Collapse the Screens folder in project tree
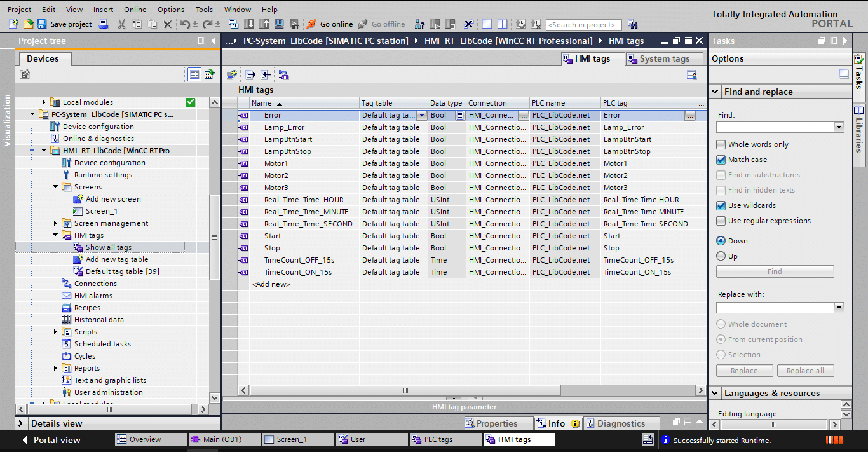The height and width of the screenshot is (452, 868). click(x=55, y=187)
